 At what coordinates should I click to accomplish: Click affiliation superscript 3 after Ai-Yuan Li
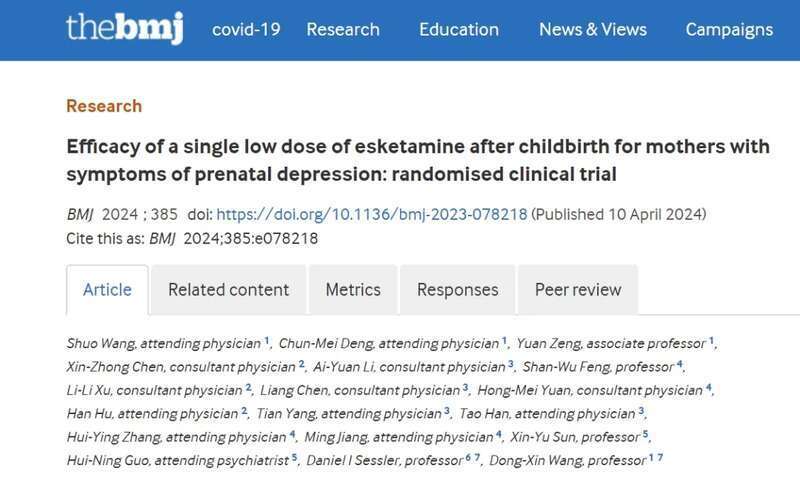(x=511, y=364)
